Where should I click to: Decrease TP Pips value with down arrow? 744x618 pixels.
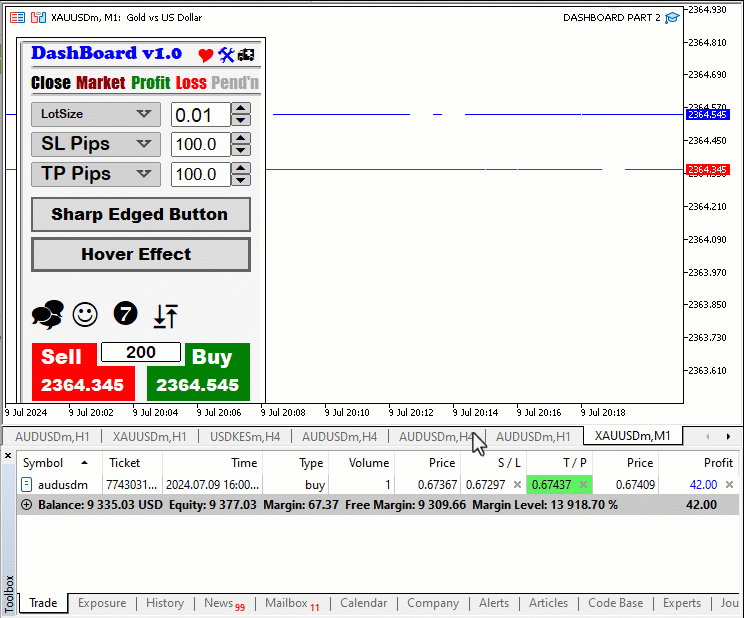(241, 180)
